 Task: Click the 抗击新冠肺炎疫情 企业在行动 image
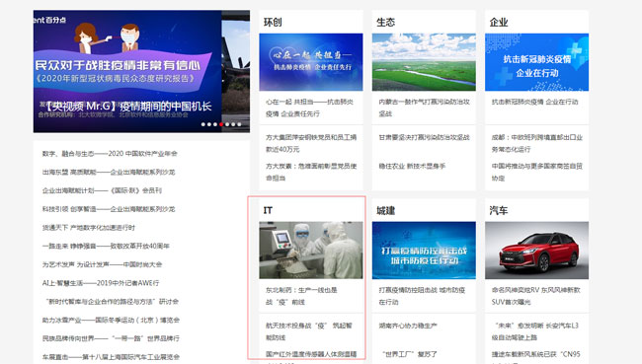(x=536, y=62)
